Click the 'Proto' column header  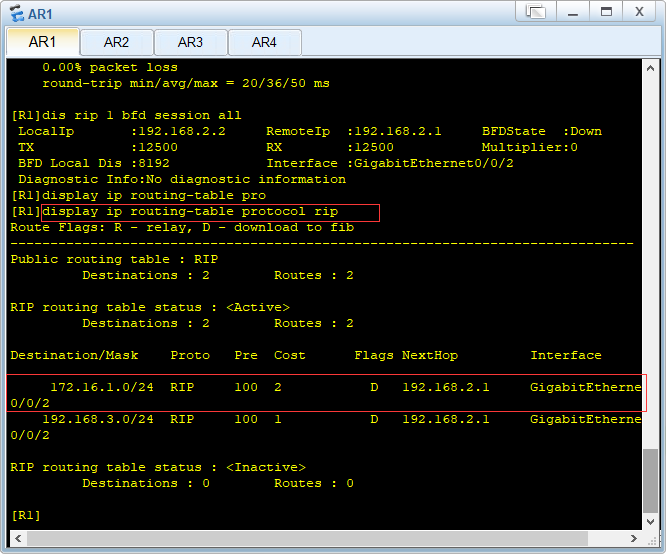coord(190,355)
